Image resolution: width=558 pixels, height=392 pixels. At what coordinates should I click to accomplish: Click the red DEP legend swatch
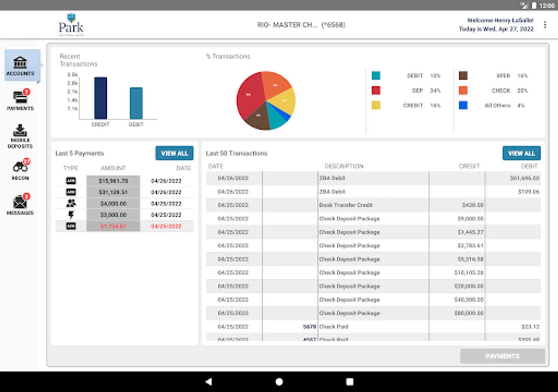[x=376, y=91]
